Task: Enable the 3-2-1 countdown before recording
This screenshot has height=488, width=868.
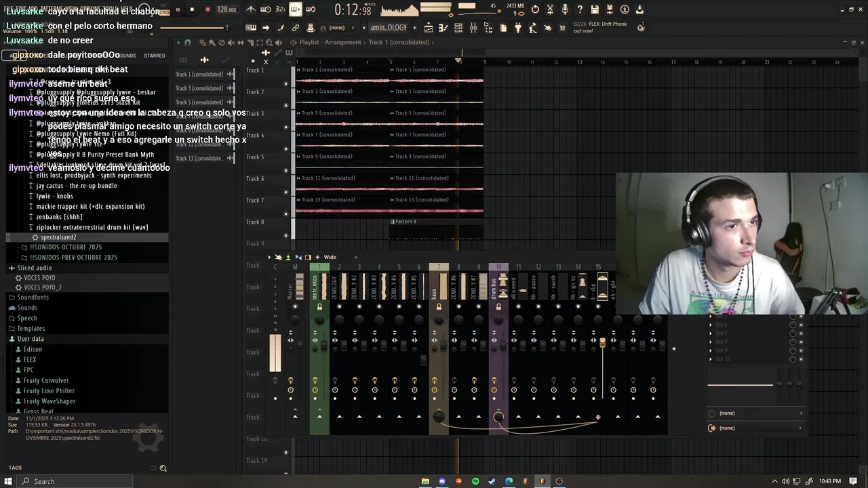Action: coord(280,9)
